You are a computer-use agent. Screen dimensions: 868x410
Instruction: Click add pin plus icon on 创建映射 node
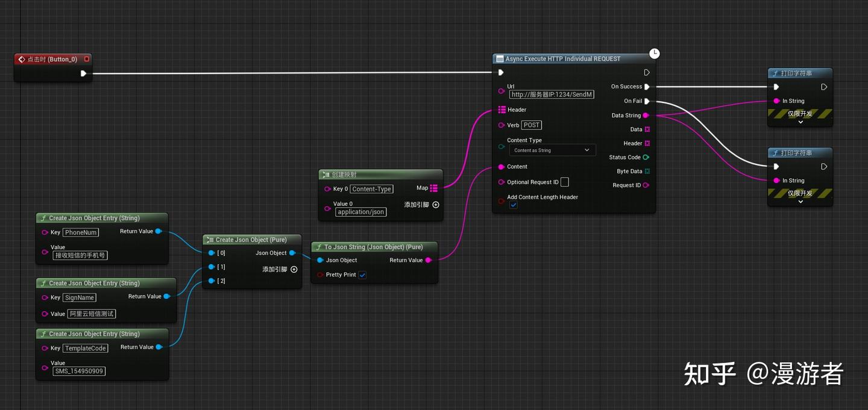point(436,205)
